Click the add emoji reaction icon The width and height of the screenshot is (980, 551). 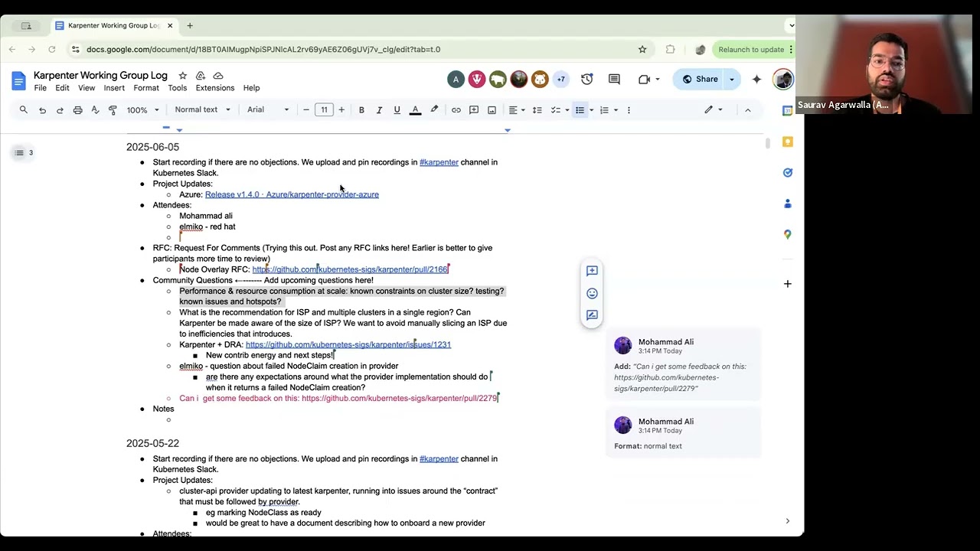click(592, 293)
